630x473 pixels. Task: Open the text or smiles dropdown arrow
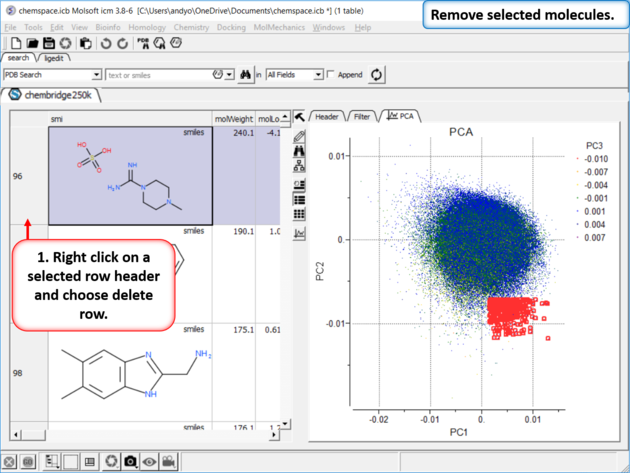(x=229, y=75)
